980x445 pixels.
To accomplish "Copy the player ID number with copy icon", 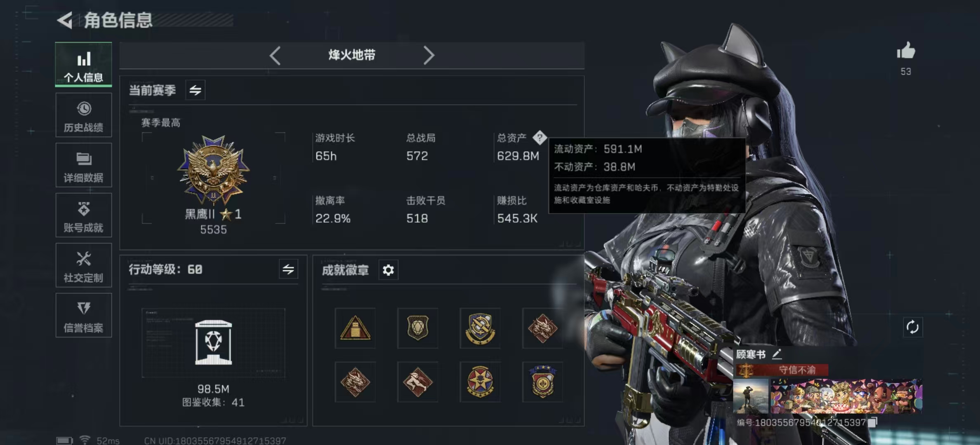I will pos(872,422).
